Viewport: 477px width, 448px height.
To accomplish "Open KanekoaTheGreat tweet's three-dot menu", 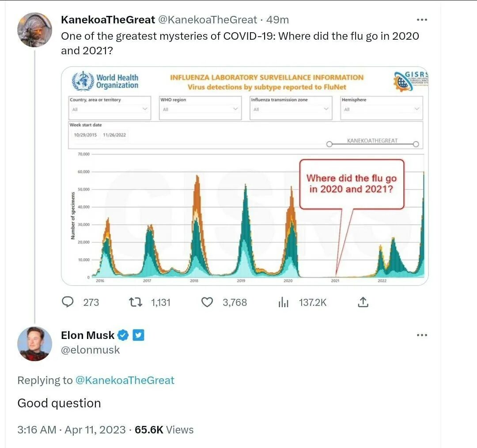I will click(x=422, y=20).
